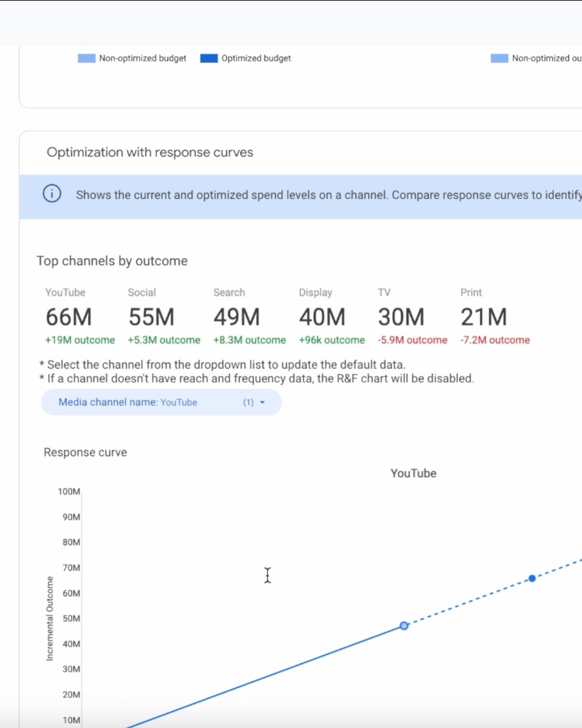Click the text cursor location on the chart

[267, 575]
